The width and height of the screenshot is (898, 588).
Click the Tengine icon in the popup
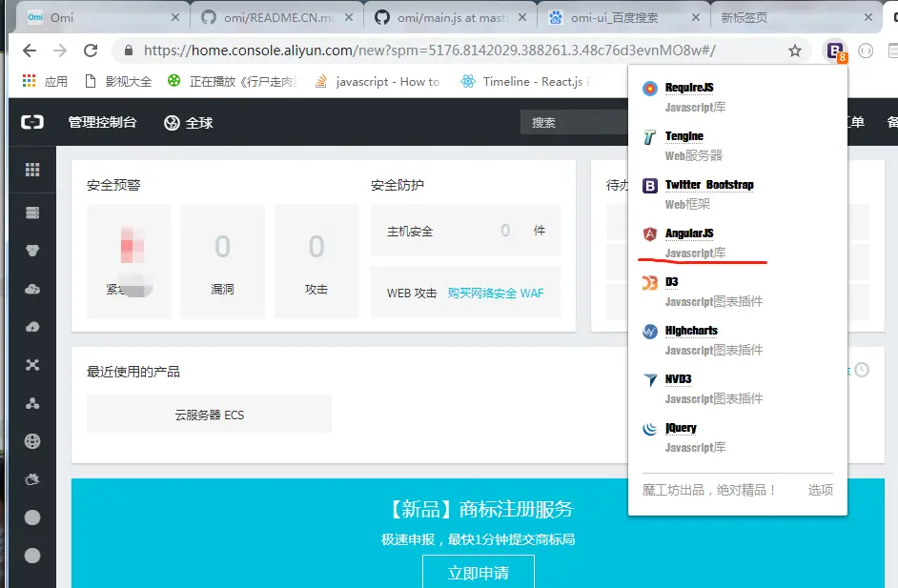tap(650, 137)
